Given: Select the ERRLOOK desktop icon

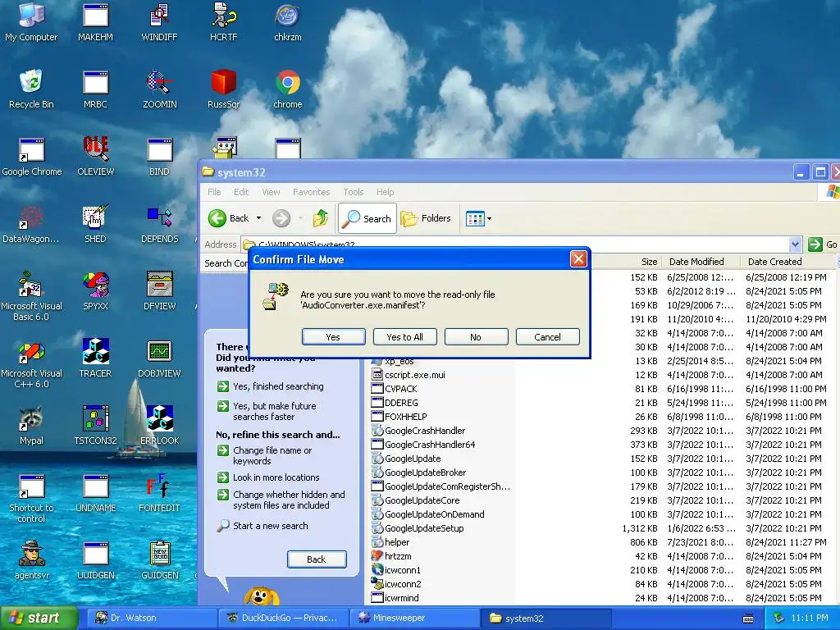Looking at the screenshot, I should click(159, 426).
